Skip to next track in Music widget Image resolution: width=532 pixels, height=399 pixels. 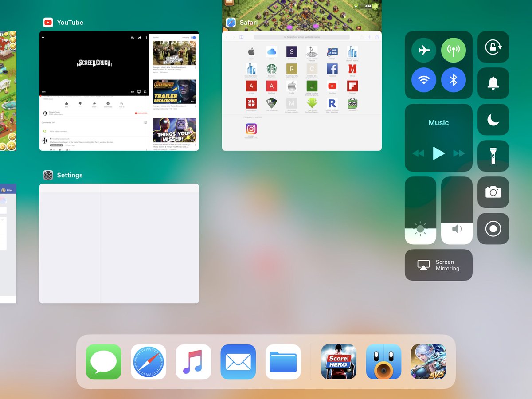point(459,153)
